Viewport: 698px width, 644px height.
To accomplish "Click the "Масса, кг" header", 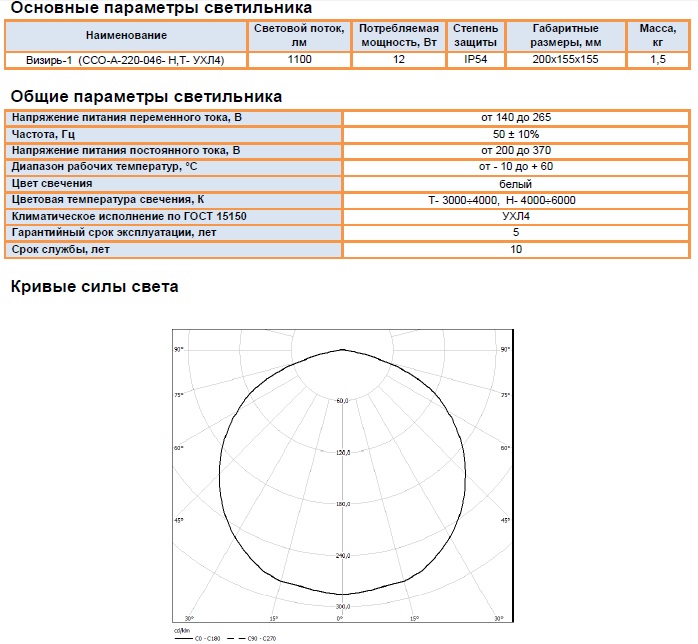I will (658, 35).
